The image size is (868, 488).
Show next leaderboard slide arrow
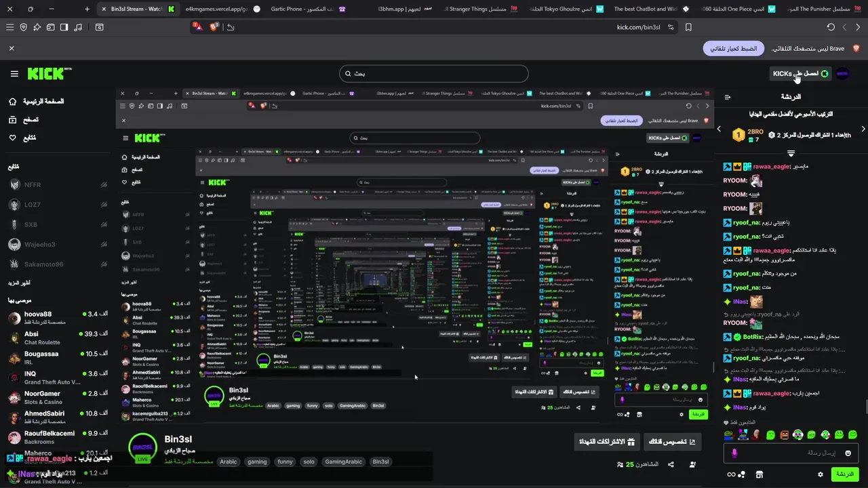coord(863,129)
